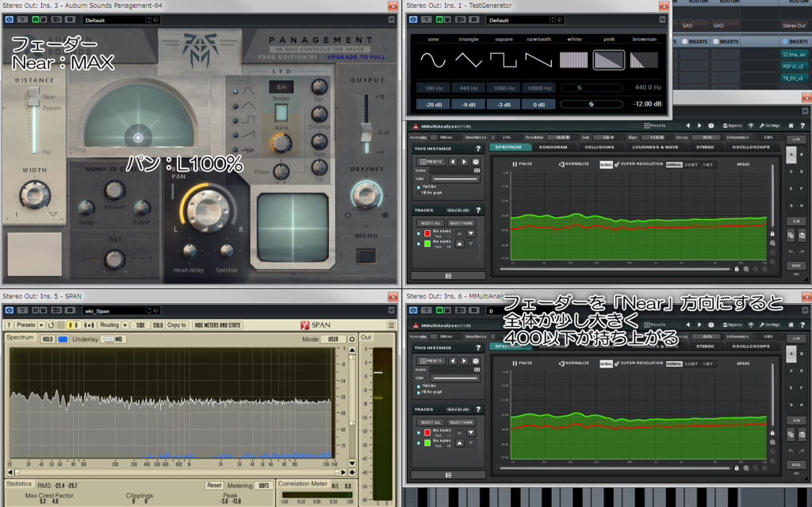Image resolution: width=812 pixels, height=507 pixels.
Task: Click red track color swatch upper analyzer
Action: click(427, 233)
